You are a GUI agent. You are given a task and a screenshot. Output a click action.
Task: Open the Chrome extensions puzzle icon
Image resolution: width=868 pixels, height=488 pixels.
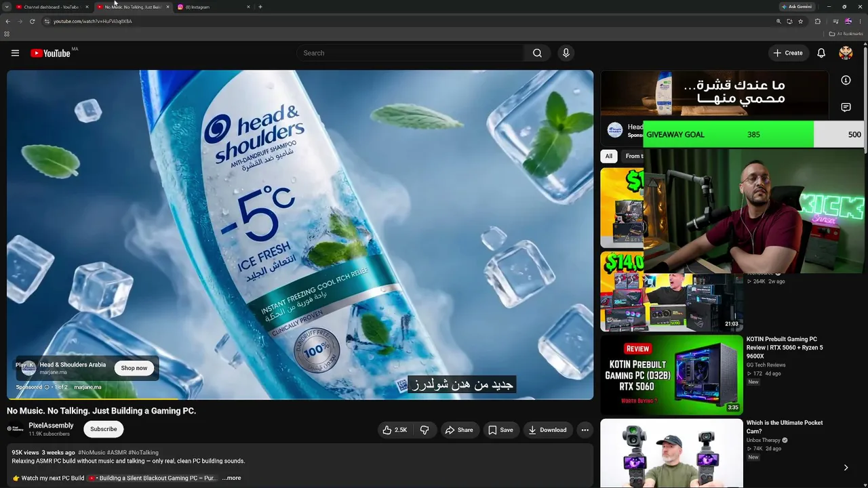818,21
